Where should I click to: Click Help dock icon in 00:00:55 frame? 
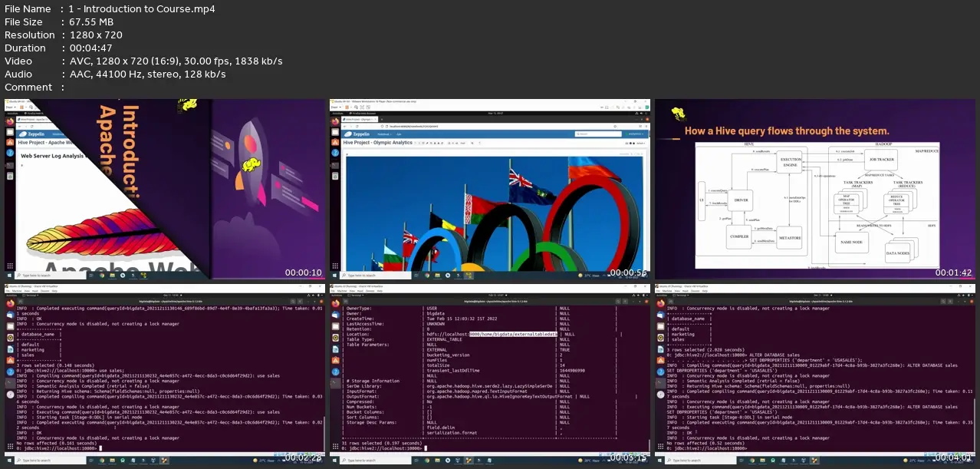(x=335, y=153)
